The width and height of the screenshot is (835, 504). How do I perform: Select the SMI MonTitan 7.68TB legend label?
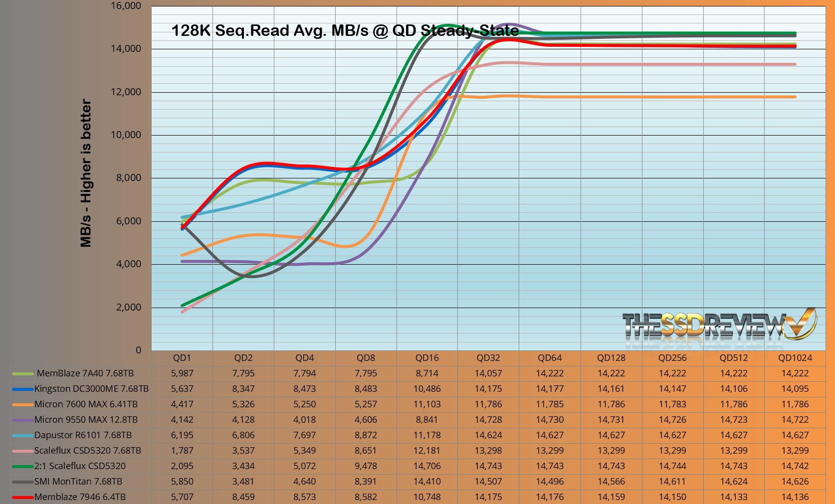pyautogui.click(x=78, y=482)
